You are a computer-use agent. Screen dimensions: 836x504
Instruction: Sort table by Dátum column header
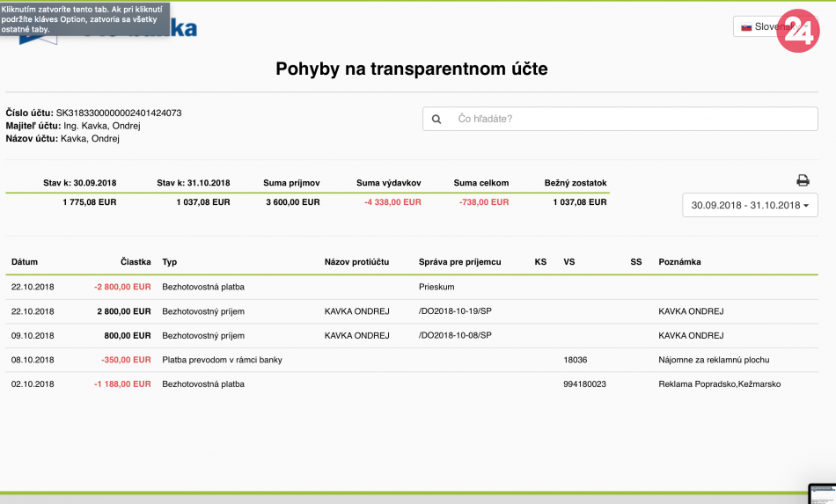[25, 262]
